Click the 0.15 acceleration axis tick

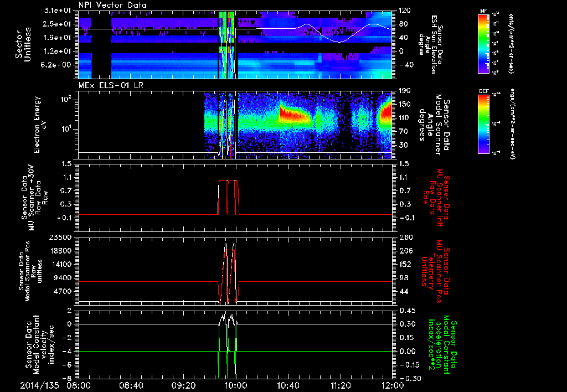(x=407, y=338)
